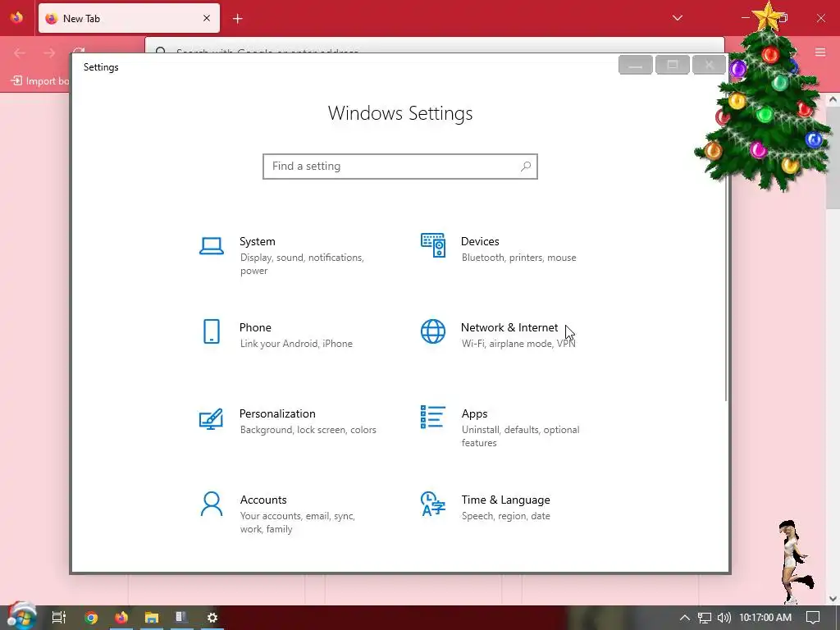Image resolution: width=840 pixels, height=630 pixels.
Task: Click the Apps heading text
Action: point(475,413)
